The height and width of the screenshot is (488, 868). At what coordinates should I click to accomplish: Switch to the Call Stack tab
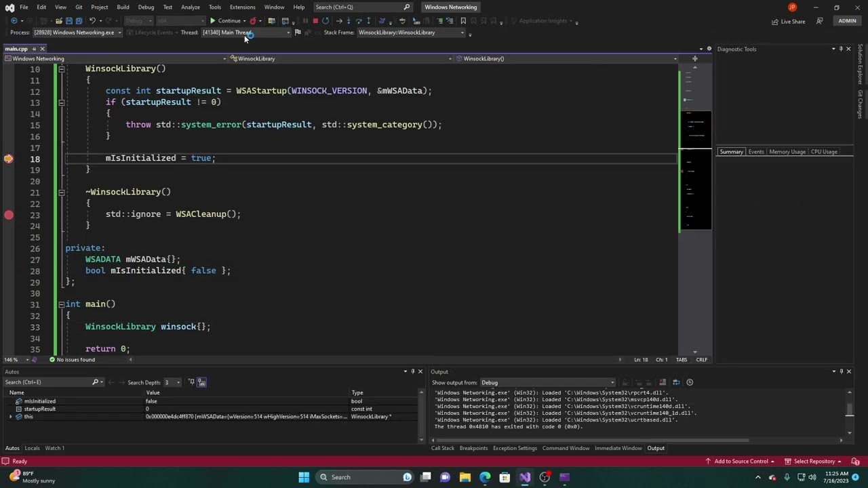pyautogui.click(x=443, y=448)
